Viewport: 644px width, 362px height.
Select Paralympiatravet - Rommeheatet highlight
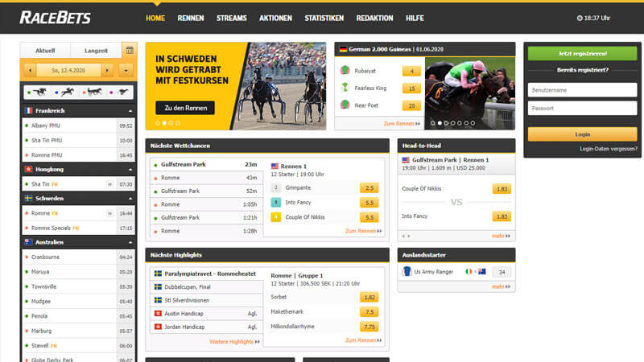coord(207,274)
